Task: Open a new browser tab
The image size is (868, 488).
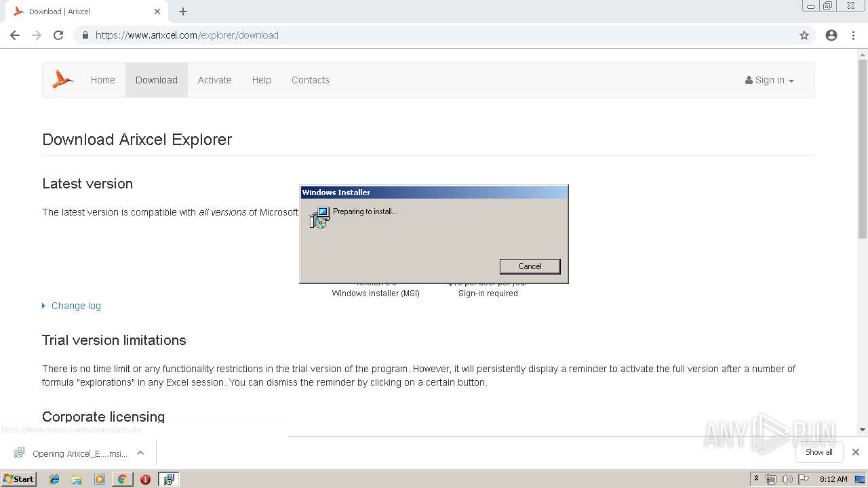Action: pos(183,12)
